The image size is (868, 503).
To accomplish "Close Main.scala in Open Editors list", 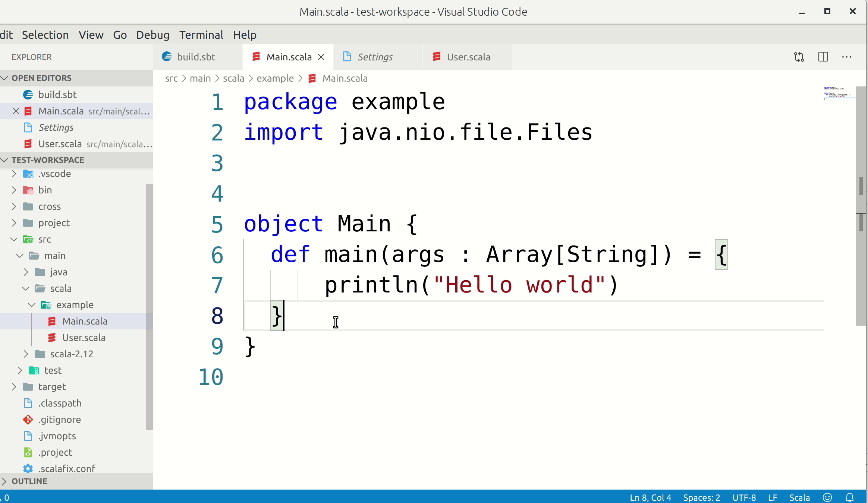I will (16, 111).
